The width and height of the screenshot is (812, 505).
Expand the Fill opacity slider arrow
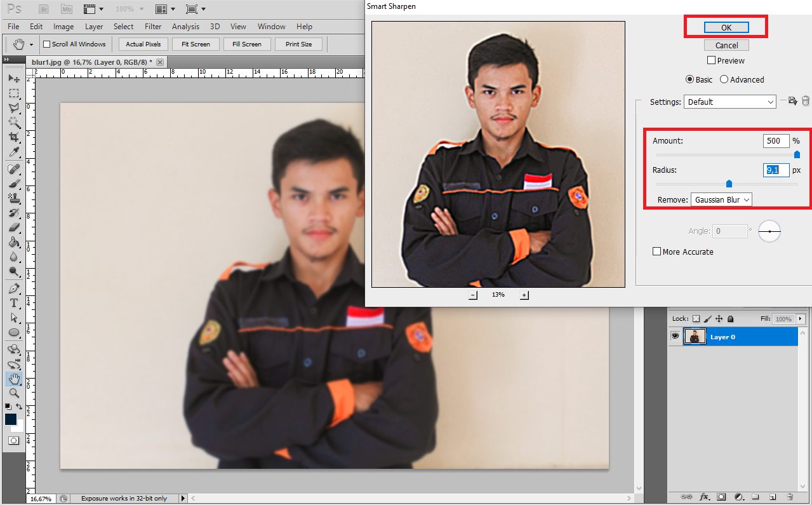802,319
